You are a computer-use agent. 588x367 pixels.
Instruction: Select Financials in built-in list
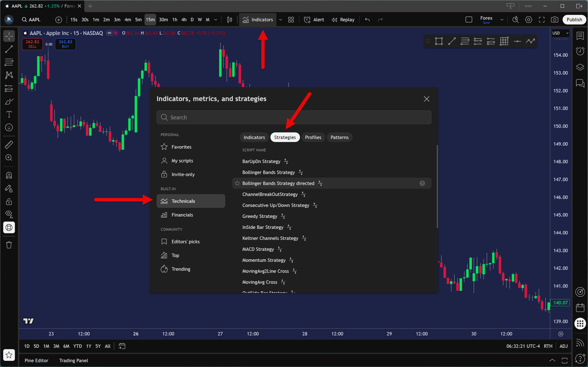click(182, 215)
